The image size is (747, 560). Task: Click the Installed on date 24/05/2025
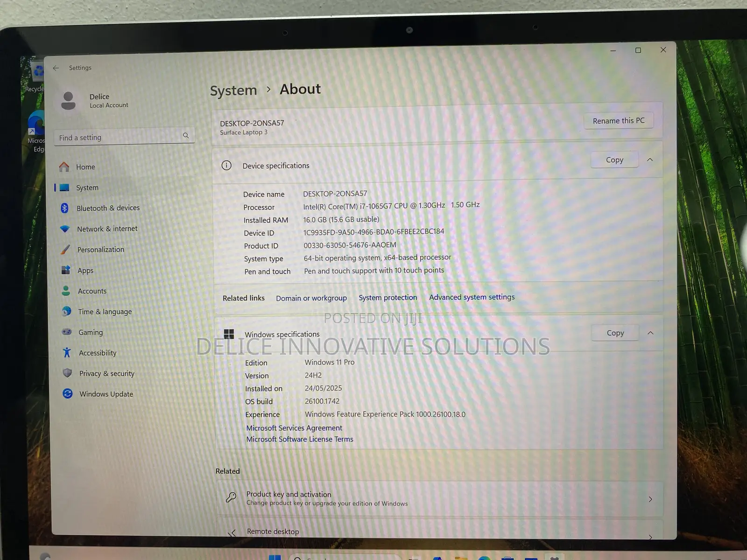[324, 388]
